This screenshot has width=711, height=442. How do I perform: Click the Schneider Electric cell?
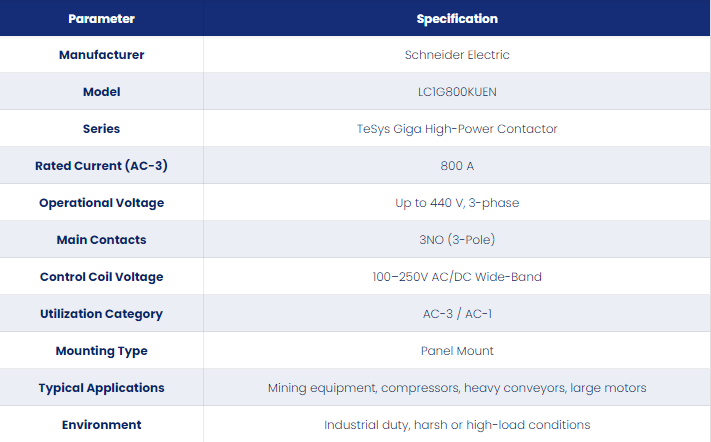[457, 55]
